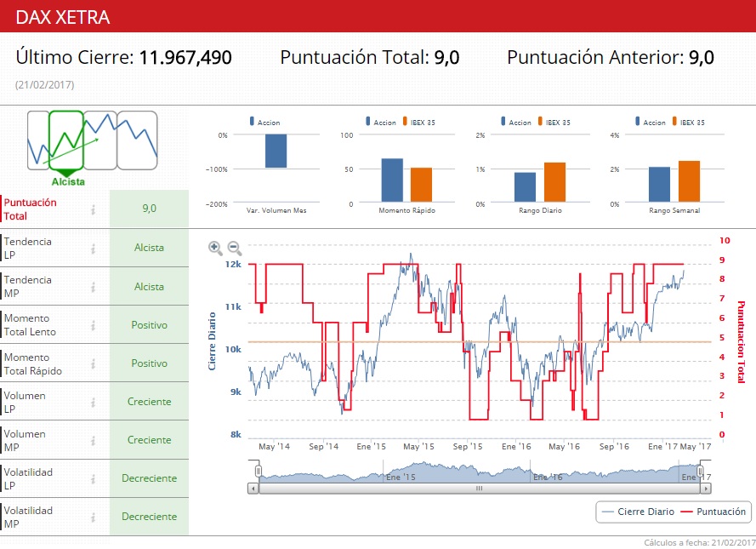Toggle Accion legend in Rango Semanal chart
The width and height of the screenshot is (756, 549).
650,122
